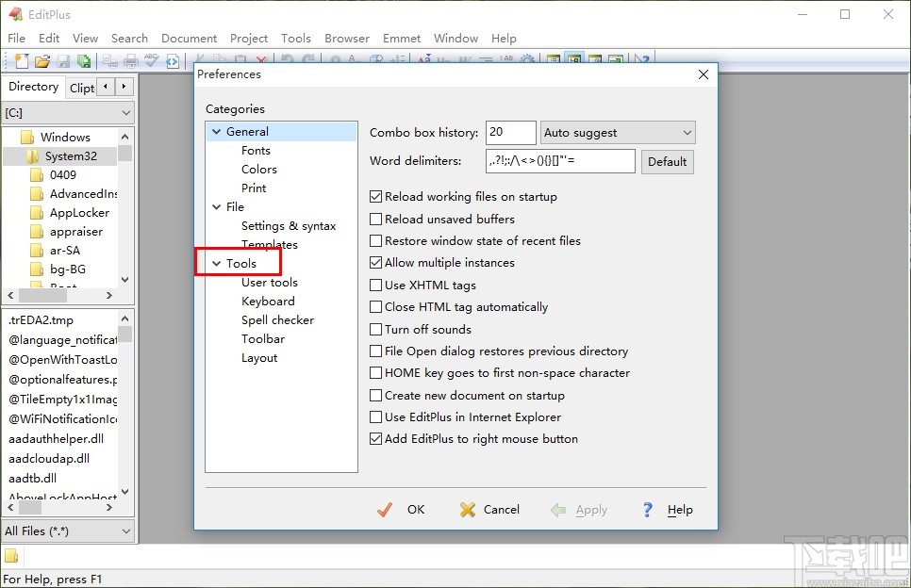Click the context Help pointer toolbar icon
Image resolution: width=911 pixels, height=588 pixels.
pos(642,59)
